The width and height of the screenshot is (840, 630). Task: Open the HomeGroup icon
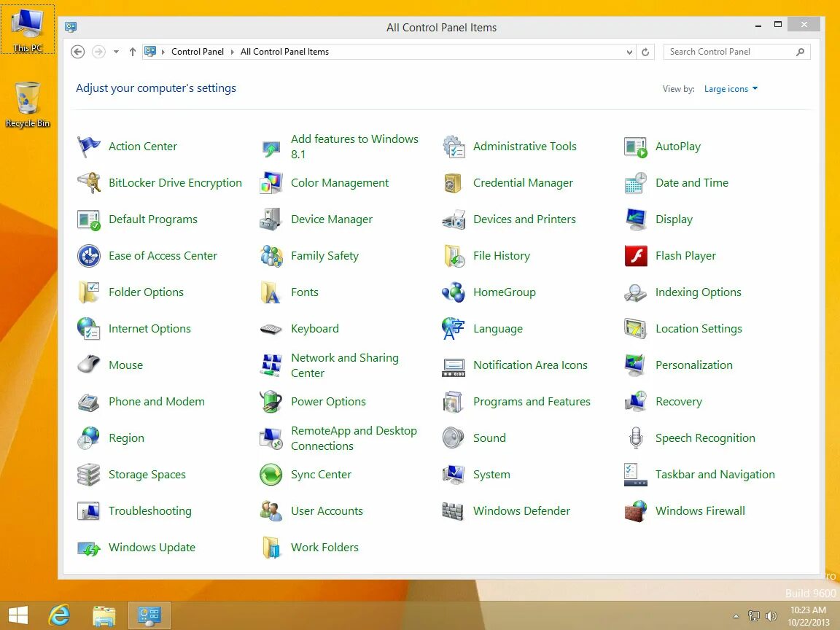[x=454, y=292]
